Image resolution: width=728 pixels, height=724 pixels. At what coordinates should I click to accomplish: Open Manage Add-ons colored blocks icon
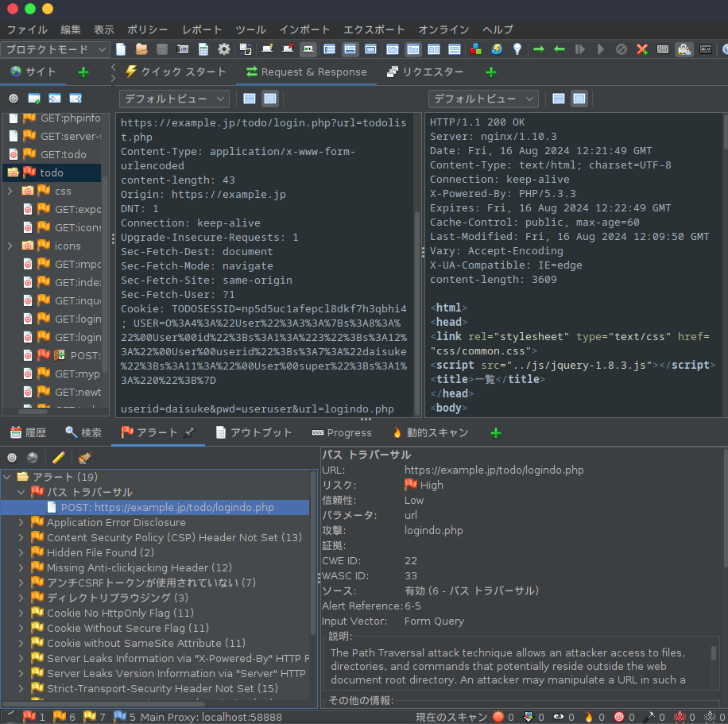475,49
